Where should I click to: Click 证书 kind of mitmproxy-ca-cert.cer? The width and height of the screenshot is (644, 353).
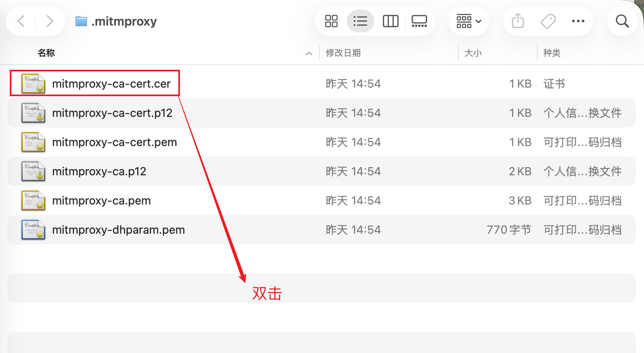click(554, 84)
